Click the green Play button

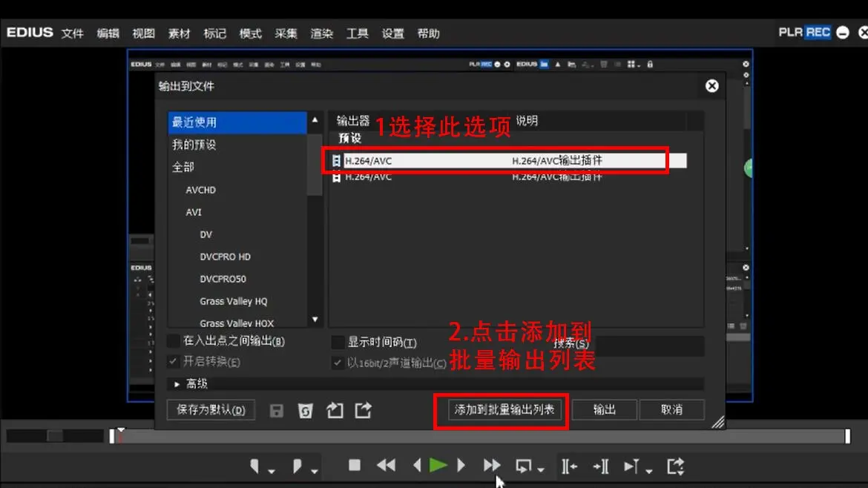pyautogui.click(x=438, y=465)
